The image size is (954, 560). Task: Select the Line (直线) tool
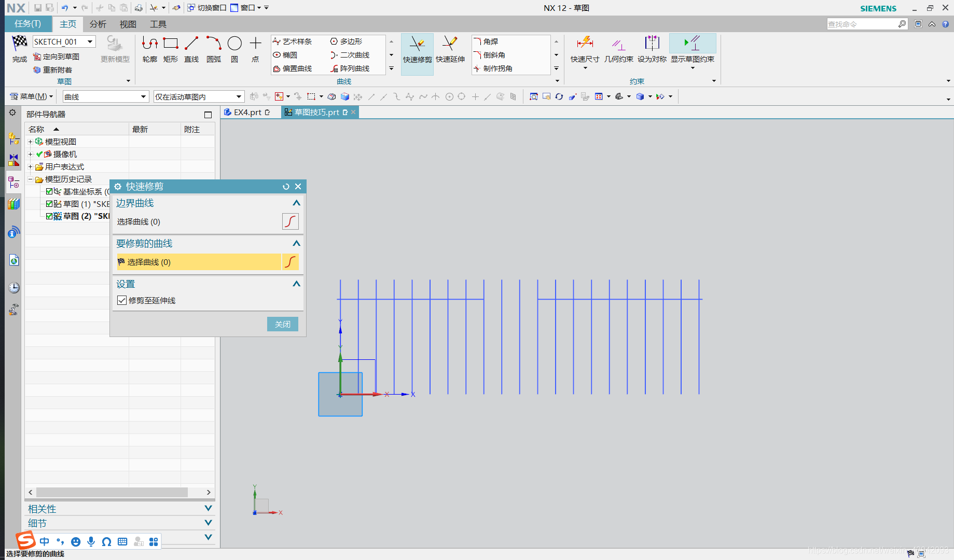(x=191, y=49)
